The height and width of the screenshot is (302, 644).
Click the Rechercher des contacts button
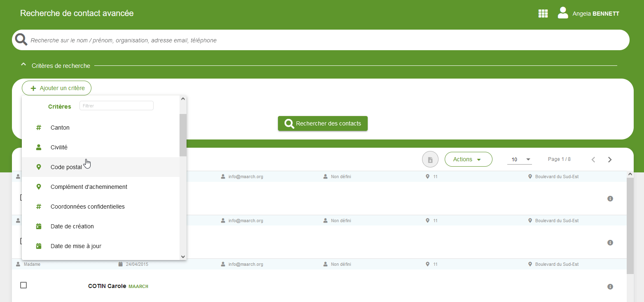pos(322,123)
